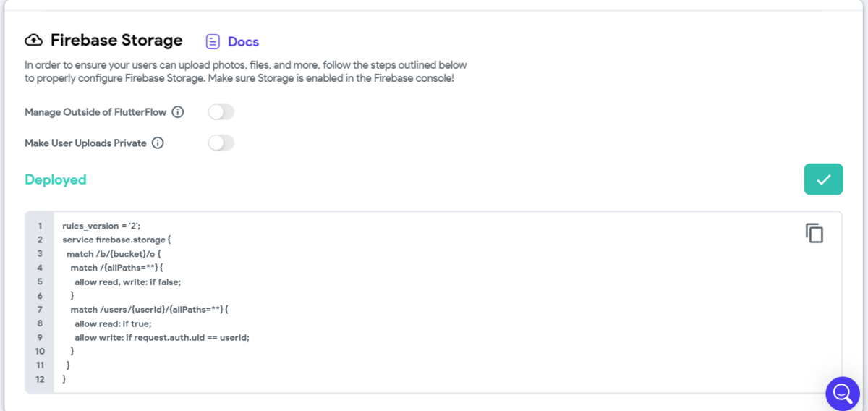Show info for Manage Outside of FlutterFlow
868x411 pixels.
click(178, 112)
